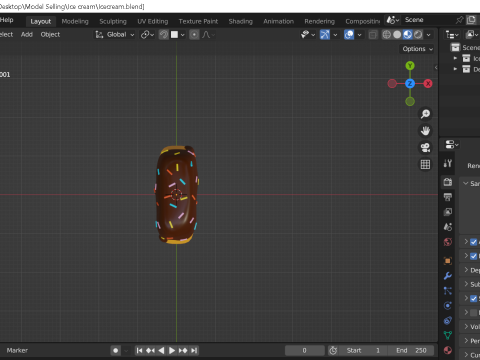
Task: Expand the De collection in the outliner
Action: 455,69
